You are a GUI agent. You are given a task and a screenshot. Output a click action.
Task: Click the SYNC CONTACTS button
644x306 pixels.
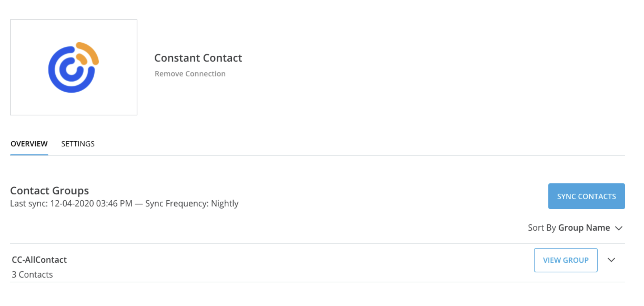(586, 196)
